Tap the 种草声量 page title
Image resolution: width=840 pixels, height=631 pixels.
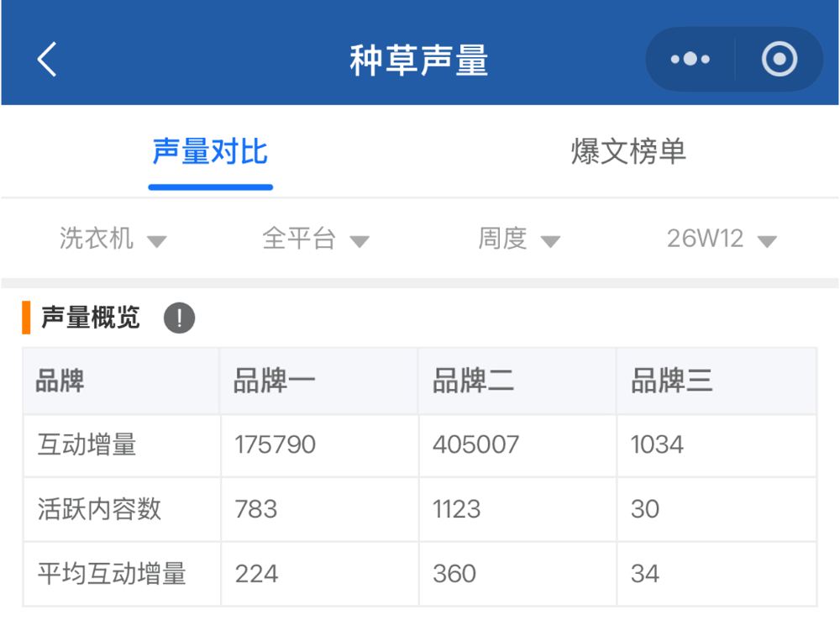coord(418,60)
